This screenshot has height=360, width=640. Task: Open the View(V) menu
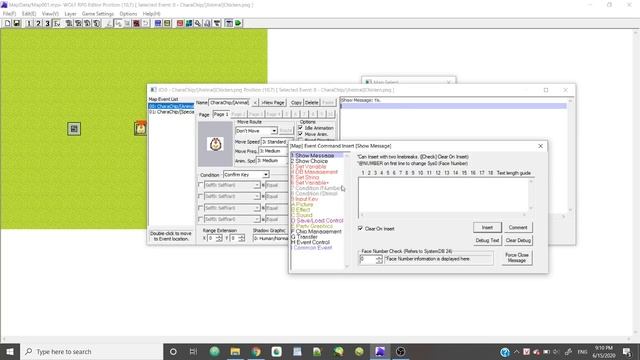(x=50, y=13)
